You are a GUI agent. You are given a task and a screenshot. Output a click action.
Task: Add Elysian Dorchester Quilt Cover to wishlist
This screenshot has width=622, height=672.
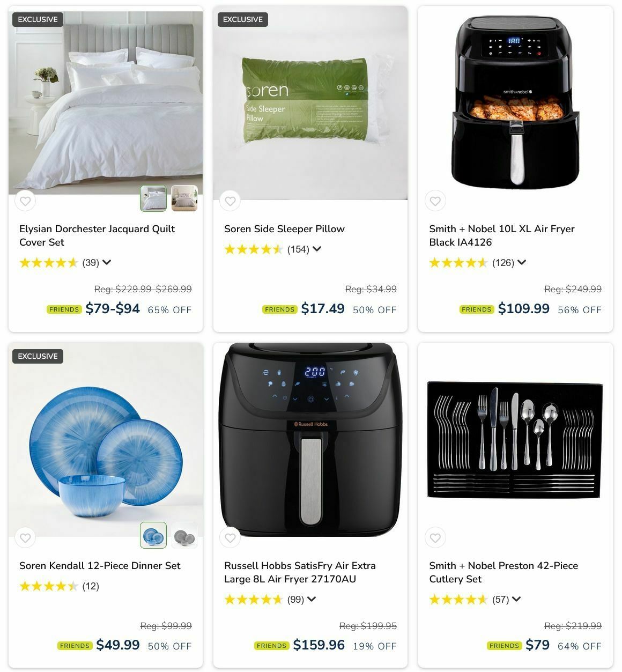[25, 201]
